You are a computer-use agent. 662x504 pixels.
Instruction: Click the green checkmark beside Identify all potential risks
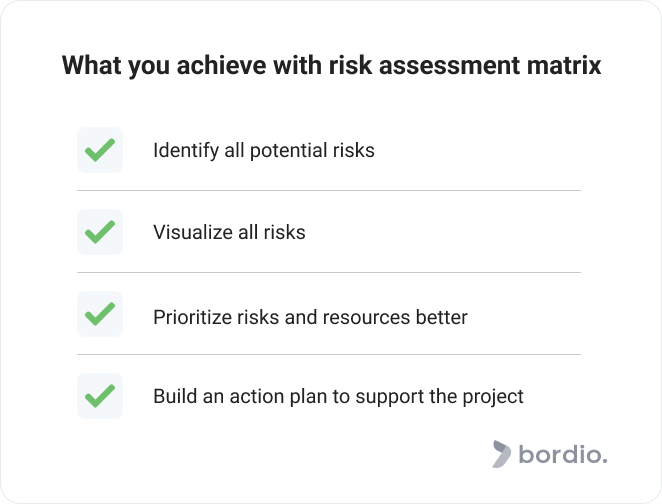(100, 150)
